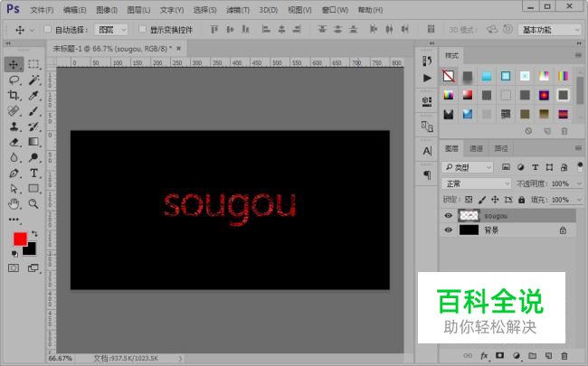Open the Move tool preset picker arrow

tap(32, 30)
